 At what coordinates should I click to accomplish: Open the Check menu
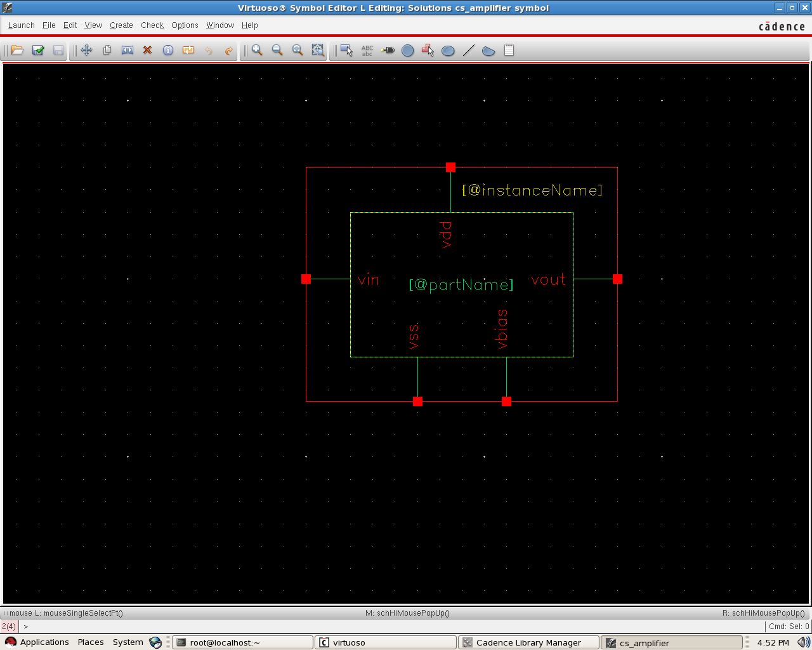152,25
